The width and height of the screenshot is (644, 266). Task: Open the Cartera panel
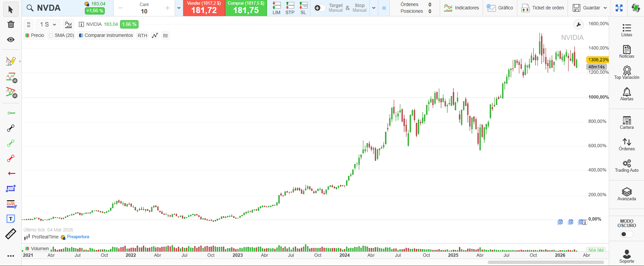point(627,123)
